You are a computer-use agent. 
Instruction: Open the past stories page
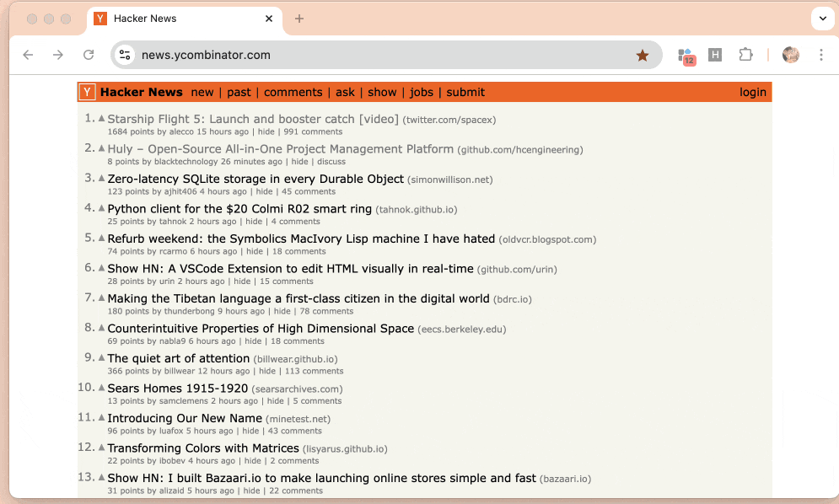coord(239,92)
